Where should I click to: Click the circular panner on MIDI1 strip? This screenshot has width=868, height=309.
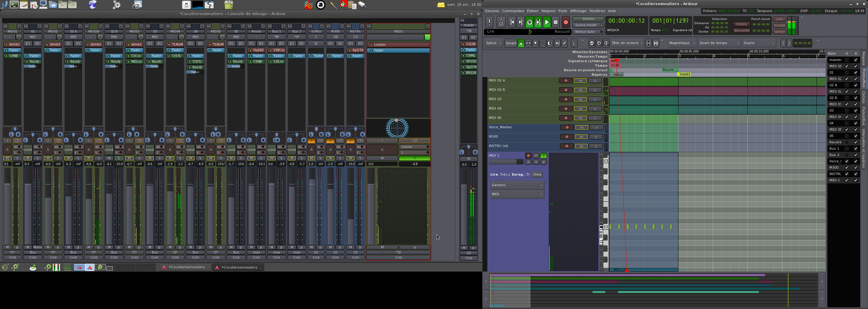pos(397,128)
